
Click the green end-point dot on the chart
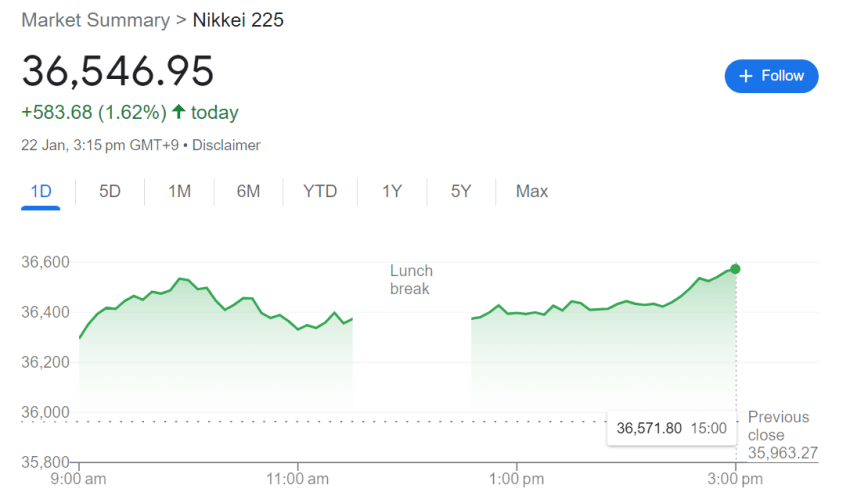pyautogui.click(x=735, y=268)
